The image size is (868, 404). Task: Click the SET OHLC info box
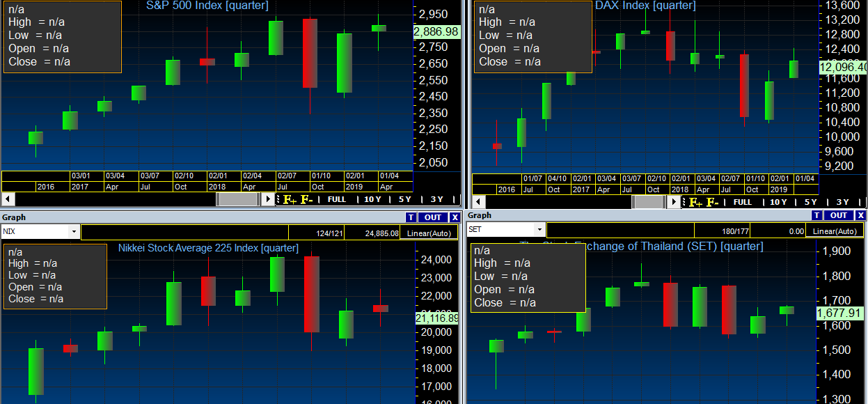click(x=528, y=278)
